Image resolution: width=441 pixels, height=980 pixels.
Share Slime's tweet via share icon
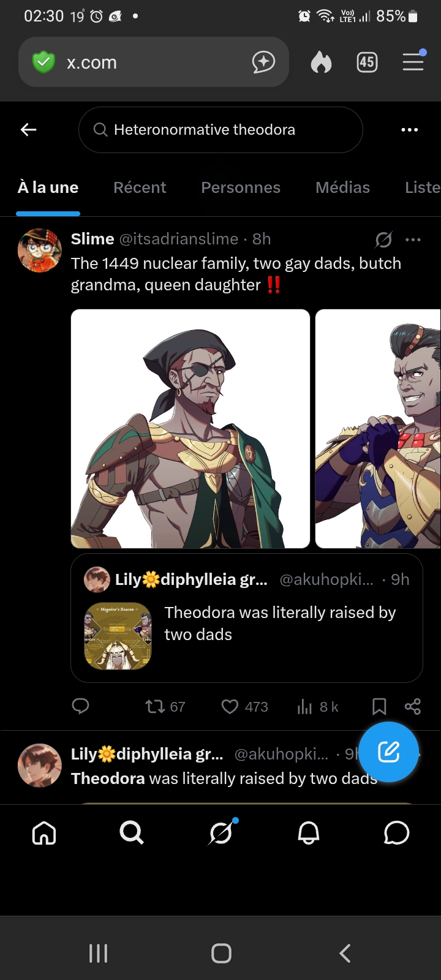coord(413,707)
